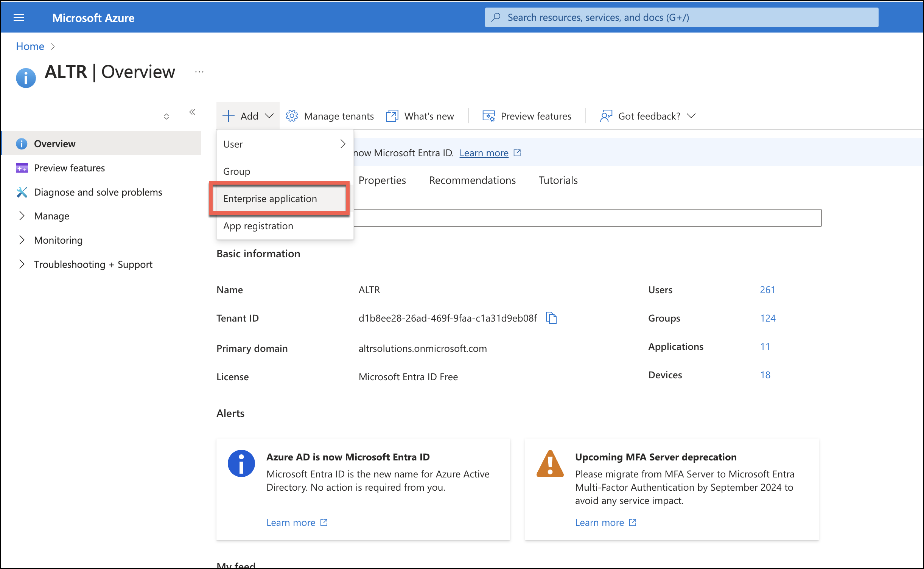Open Learn more in MFA Server alert
Screen dimensions: 924x569
(x=599, y=522)
